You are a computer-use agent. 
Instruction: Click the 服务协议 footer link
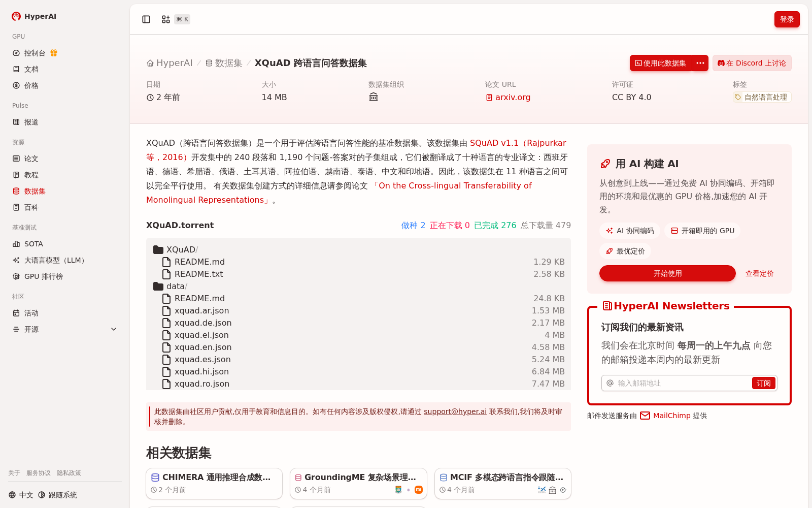[x=39, y=473]
